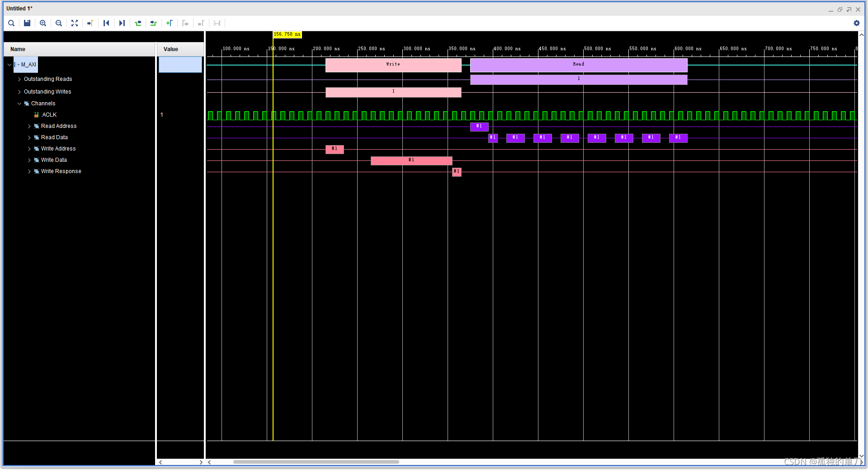Zoom out on the waveform
Viewport: 868px width, 470px height.
tap(58, 23)
